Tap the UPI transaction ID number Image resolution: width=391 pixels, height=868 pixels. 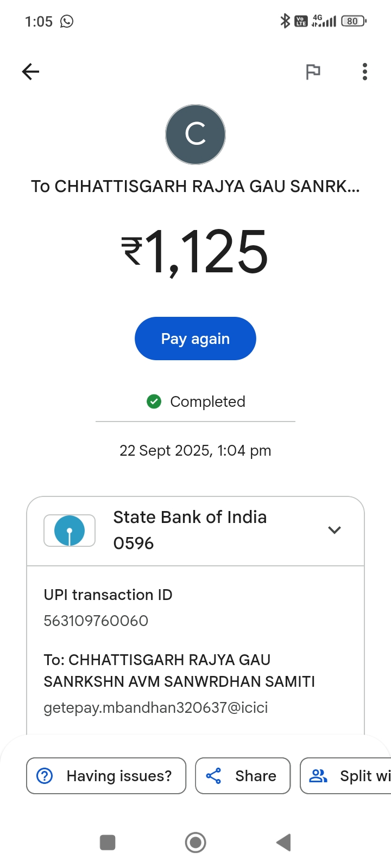[96, 621]
